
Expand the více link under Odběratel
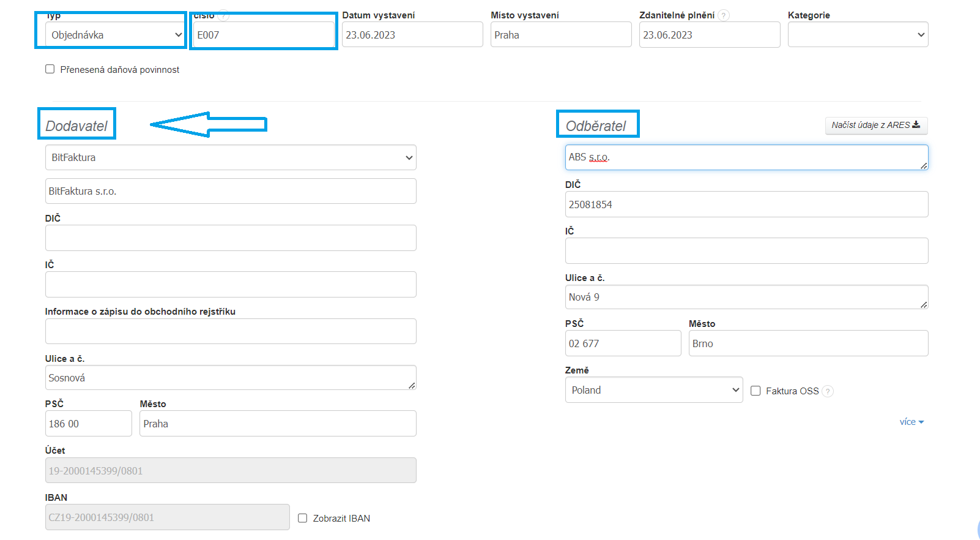(x=911, y=422)
